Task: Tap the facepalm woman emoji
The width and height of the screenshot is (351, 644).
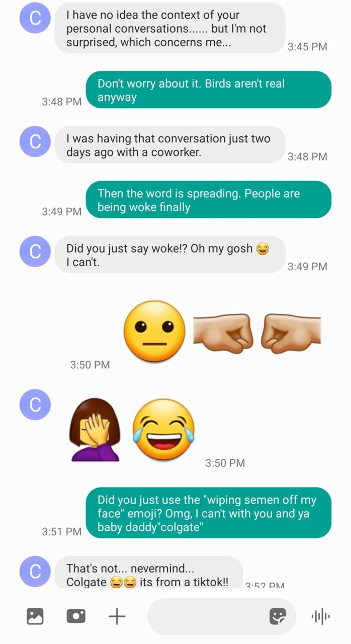Action: click(x=95, y=429)
